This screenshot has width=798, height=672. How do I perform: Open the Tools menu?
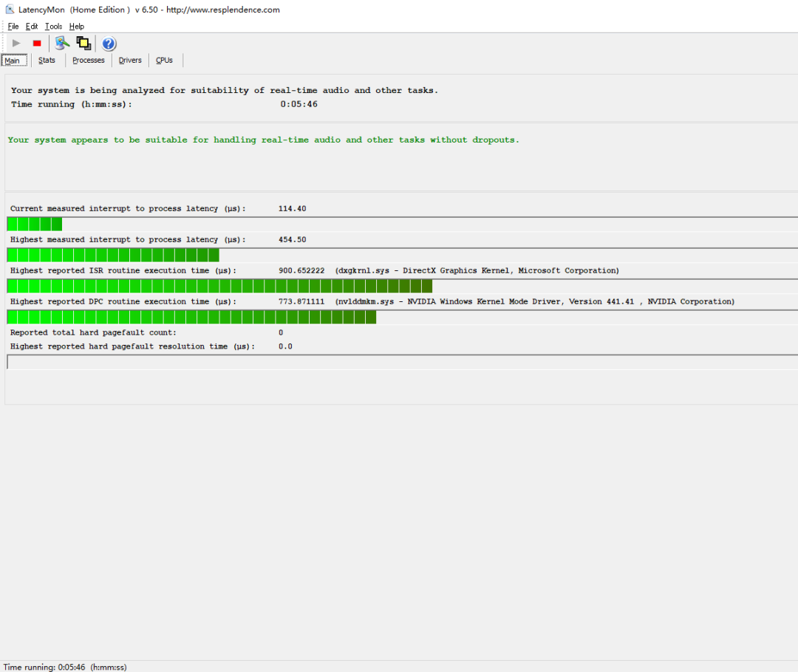(x=53, y=27)
